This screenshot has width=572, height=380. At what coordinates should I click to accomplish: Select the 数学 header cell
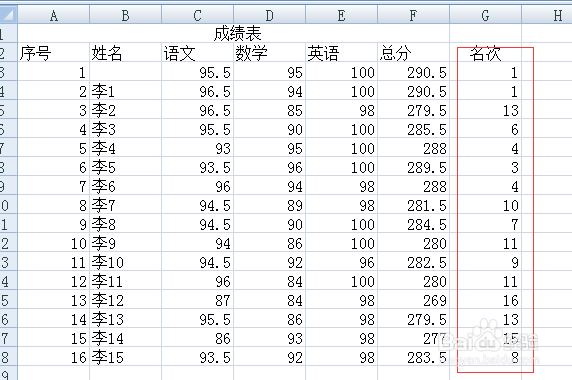point(269,53)
